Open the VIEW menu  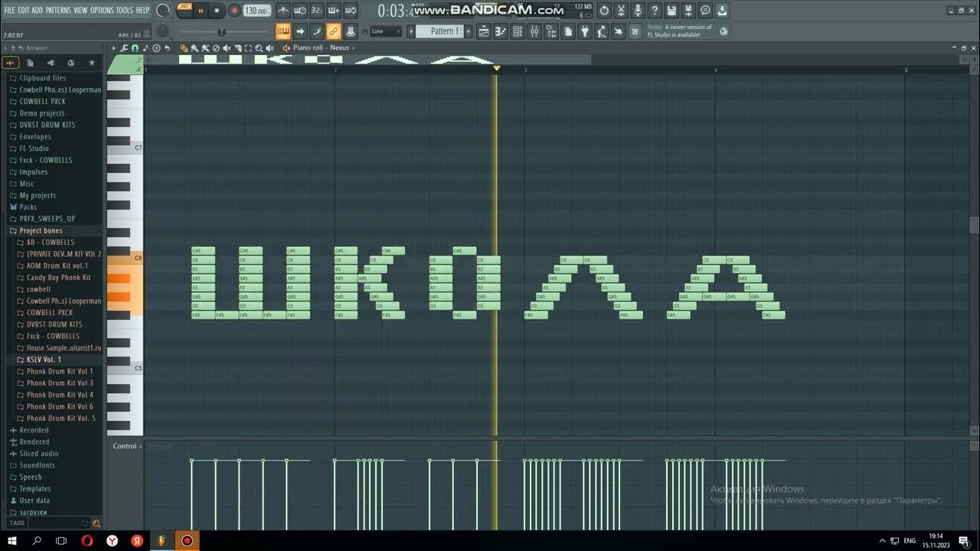point(80,10)
